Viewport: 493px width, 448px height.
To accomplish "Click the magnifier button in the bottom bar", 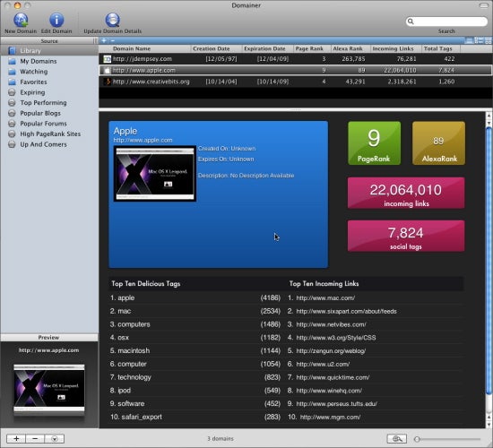I will click(397, 438).
